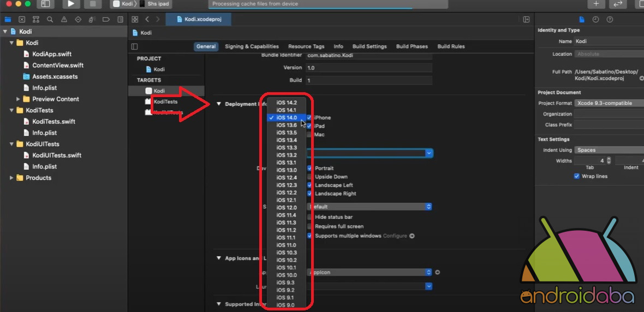Viewport: 644px width, 312px height.
Task: Switch to Resource Tags tab
Action: pyautogui.click(x=306, y=46)
